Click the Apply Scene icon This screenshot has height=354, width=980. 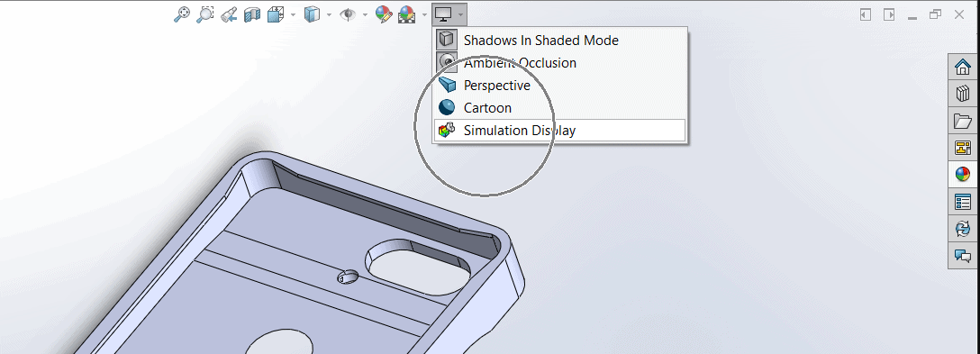pos(407,14)
